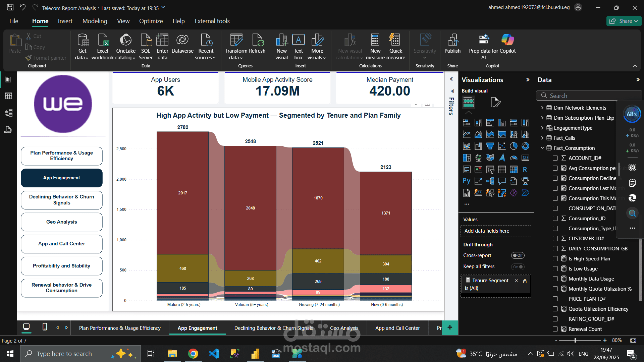
Task: Create a New measure
Action: pyautogui.click(x=375, y=47)
